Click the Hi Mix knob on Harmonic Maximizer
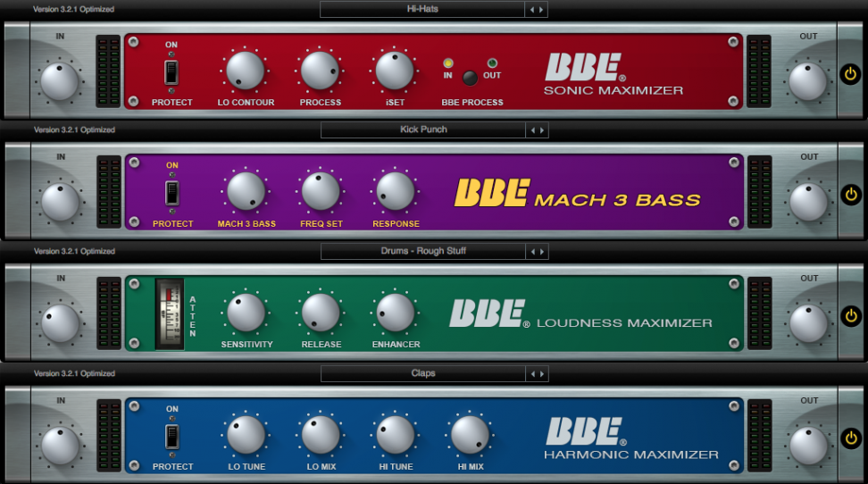 click(x=470, y=435)
